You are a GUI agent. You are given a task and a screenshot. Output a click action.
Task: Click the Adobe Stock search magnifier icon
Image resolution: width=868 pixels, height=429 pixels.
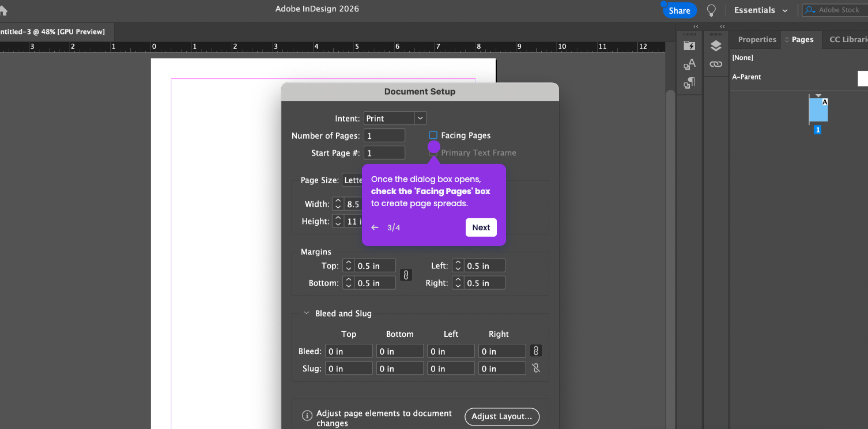tap(810, 10)
